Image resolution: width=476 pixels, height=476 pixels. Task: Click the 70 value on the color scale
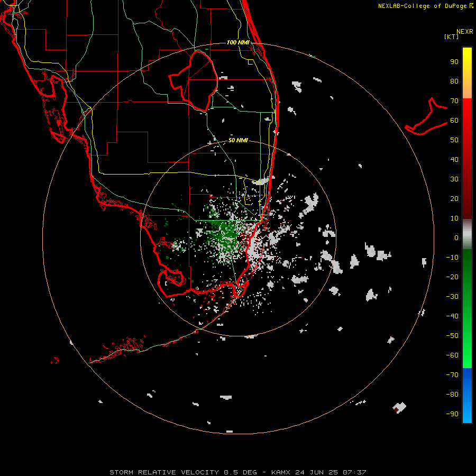pyautogui.click(x=454, y=101)
